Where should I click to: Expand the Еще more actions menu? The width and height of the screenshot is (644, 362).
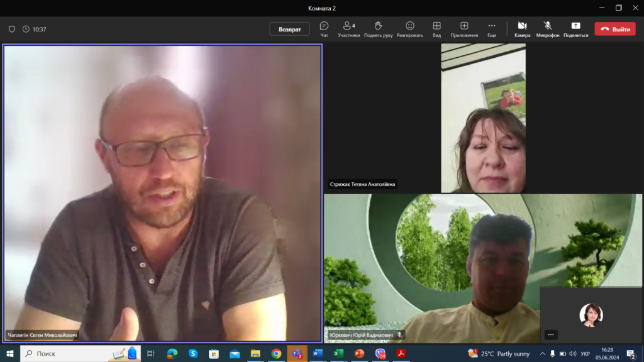click(491, 29)
